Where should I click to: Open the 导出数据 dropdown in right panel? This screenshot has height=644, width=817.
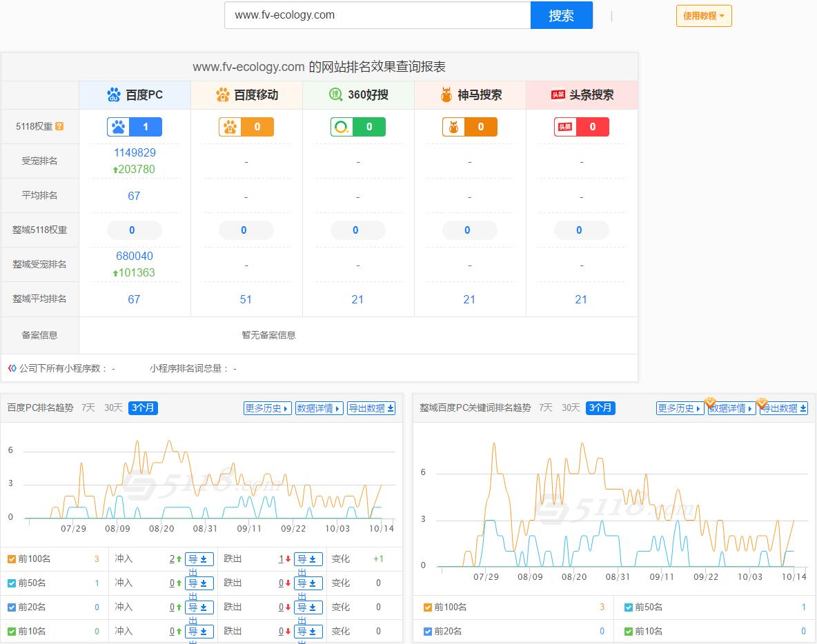pyautogui.click(x=783, y=407)
